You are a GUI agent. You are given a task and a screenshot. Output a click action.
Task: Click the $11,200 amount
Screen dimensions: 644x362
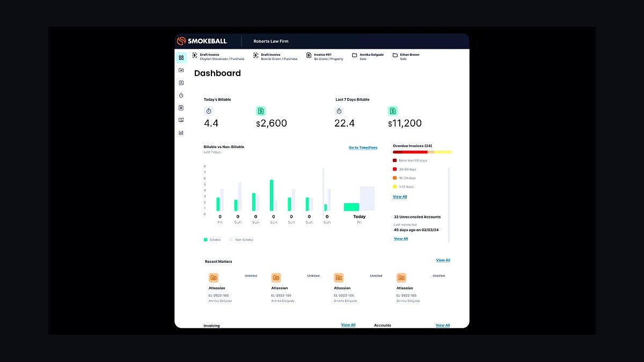click(405, 123)
